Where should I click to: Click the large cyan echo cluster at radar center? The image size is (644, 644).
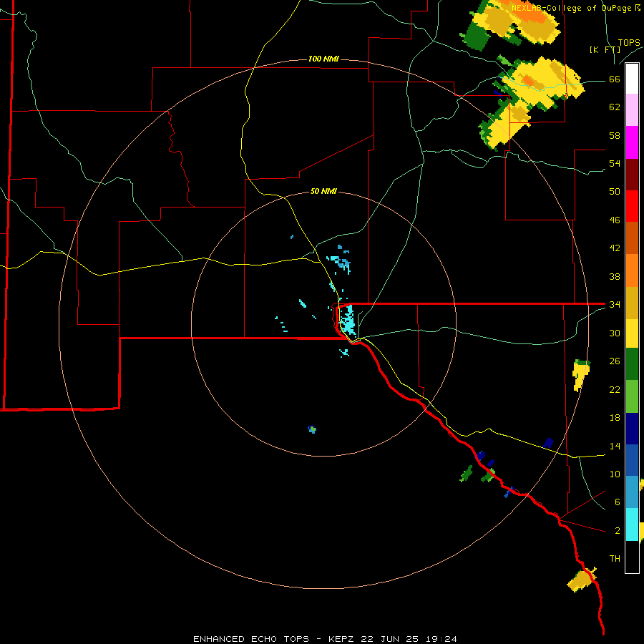coord(348,321)
